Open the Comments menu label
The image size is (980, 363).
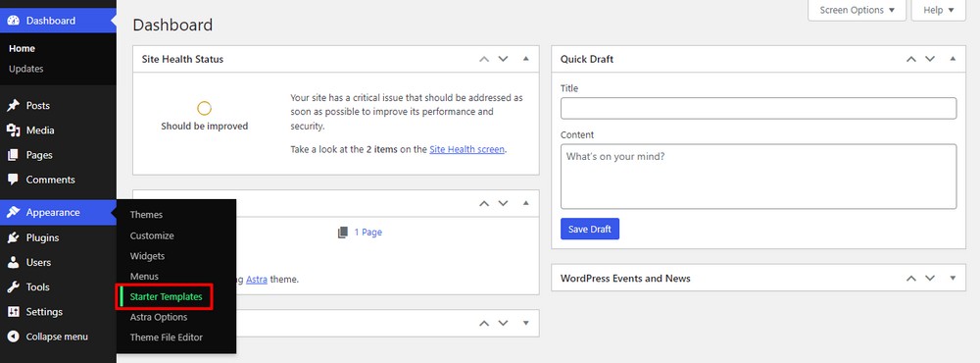tap(51, 180)
